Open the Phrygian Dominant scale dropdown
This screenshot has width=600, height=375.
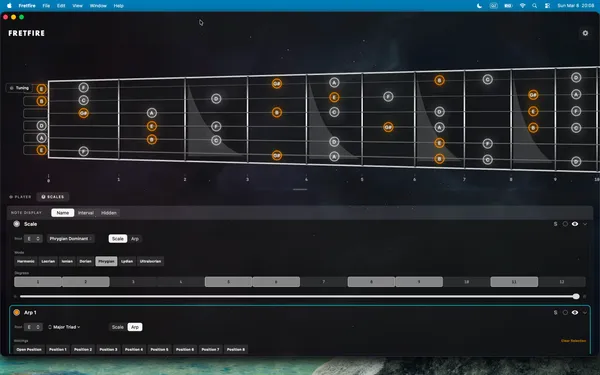(x=70, y=239)
